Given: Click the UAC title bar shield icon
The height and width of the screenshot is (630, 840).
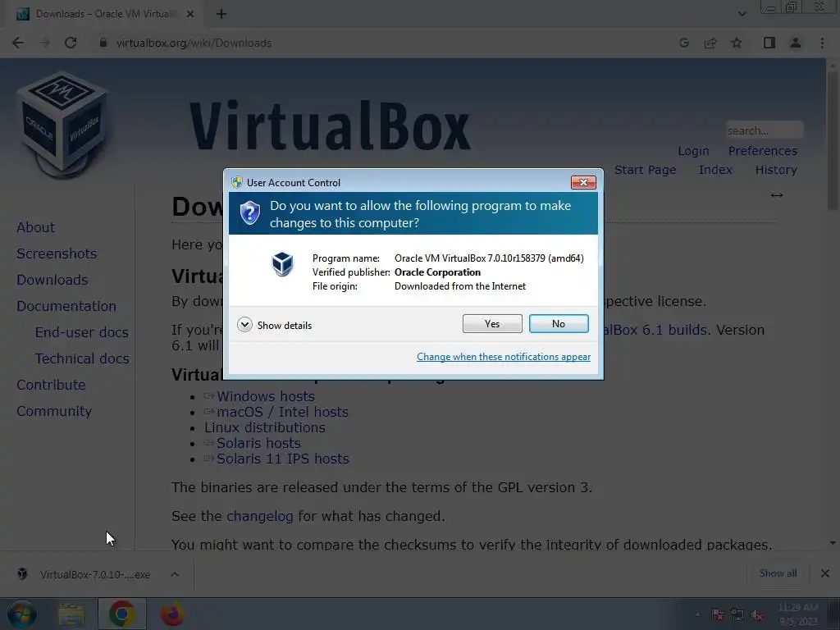Looking at the screenshot, I should click(x=237, y=182).
